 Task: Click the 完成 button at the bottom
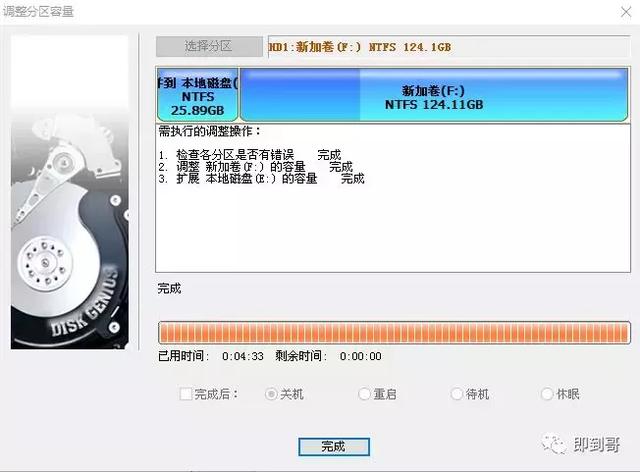[x=334, y=446]
